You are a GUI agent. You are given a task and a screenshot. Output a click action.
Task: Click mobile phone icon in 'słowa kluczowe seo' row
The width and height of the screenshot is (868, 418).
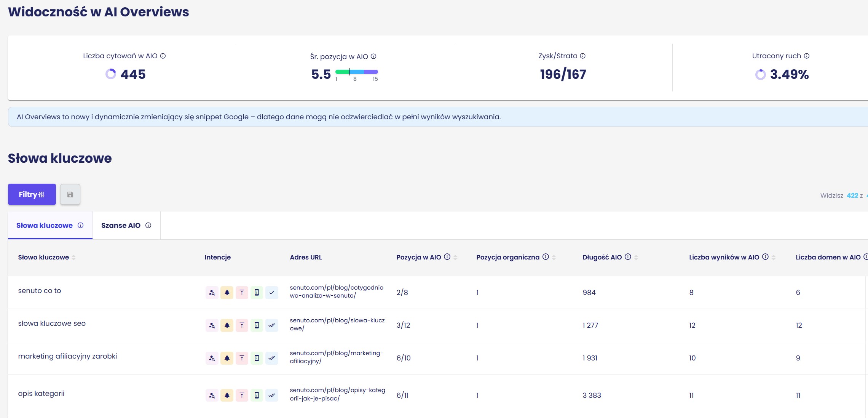click(257, 325)
